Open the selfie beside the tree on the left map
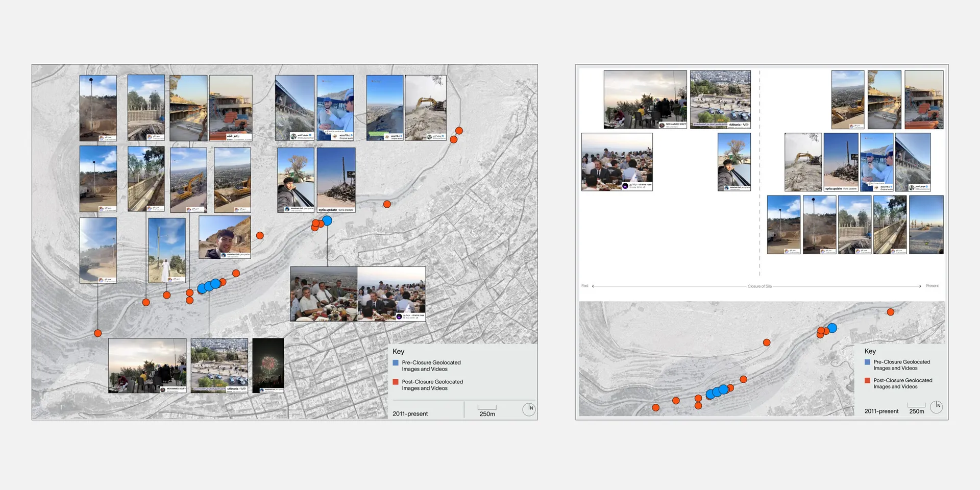This screenshot has width=980, height=490. coord(296,180)
